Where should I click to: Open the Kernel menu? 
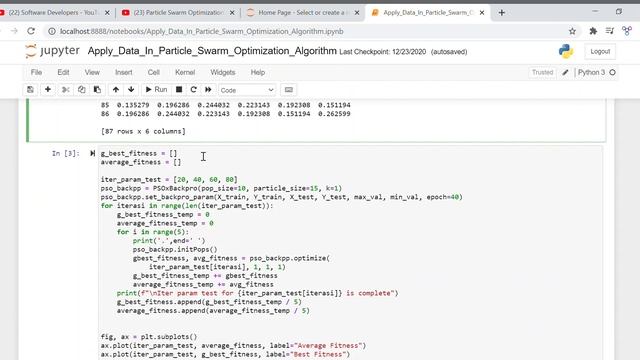click(x=185, y=72)
